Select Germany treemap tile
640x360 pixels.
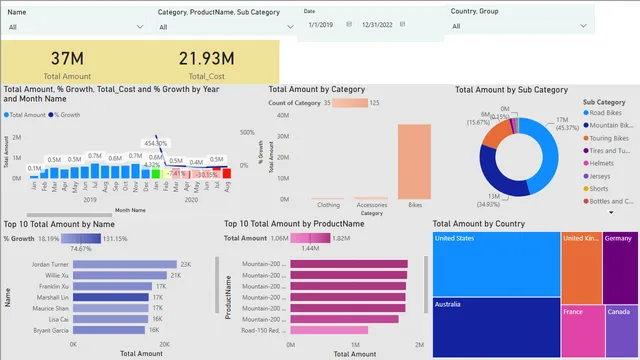(x=620, y=268)
